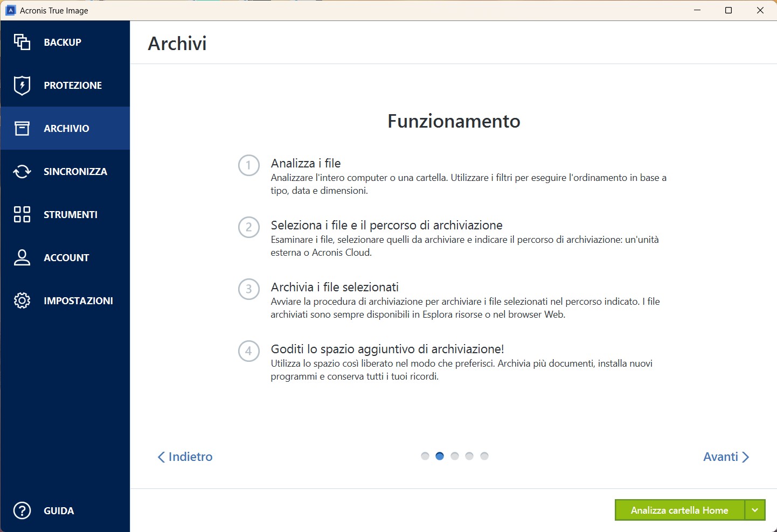Open Protezione via the shield icon

tap(22, 85)
